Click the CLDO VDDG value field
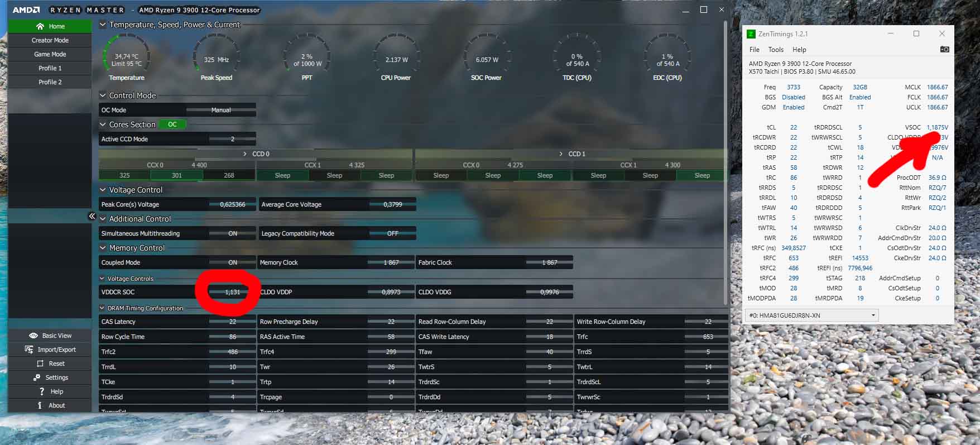Screen dimensions: 980x445 pos(550,292)
